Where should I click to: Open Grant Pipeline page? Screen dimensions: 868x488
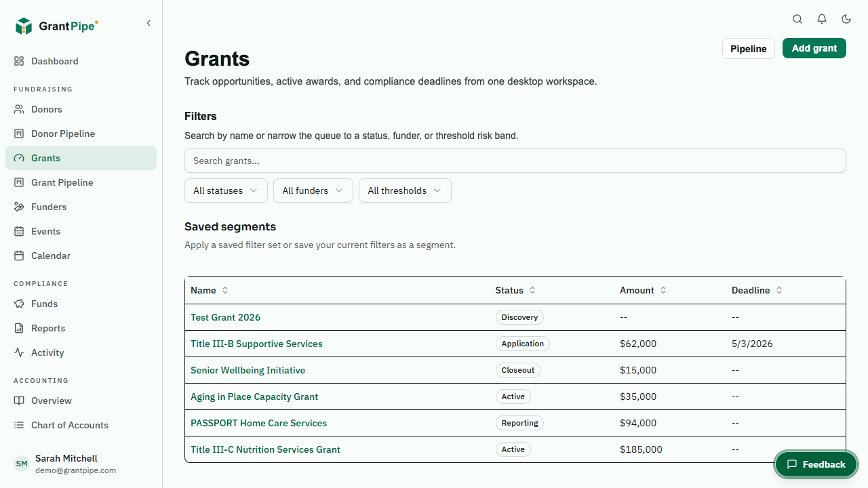point(81,182)
